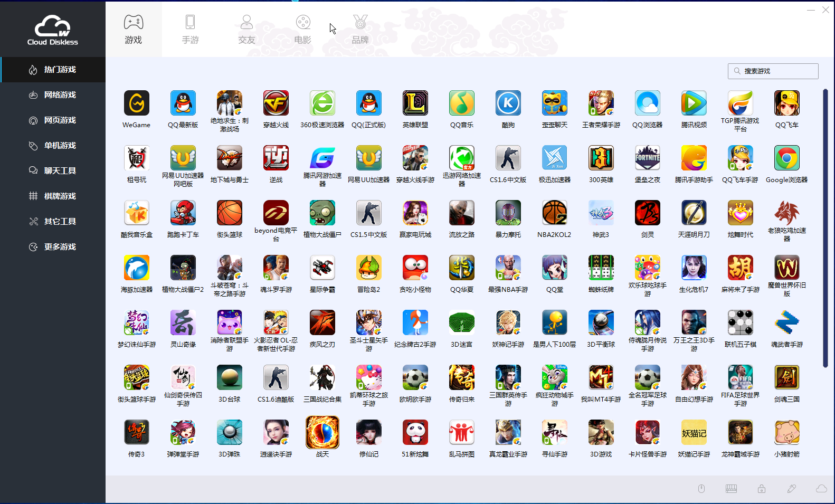This screenshot has width=835, height=504.
Task: Select 聊天工具 category
Action: [53, 171]
